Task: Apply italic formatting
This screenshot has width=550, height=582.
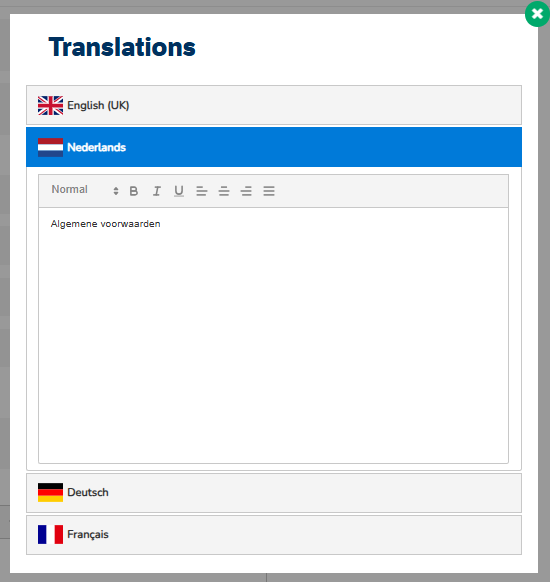Action: [x=157, y=191]
